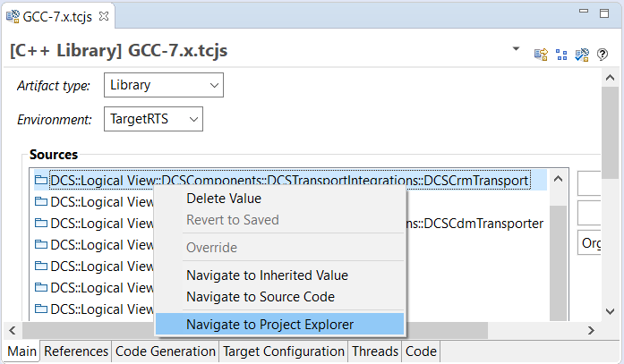The width and height of the screenshot is (624, 364).
Task: Switch to the Threads tab
Action: tap(375, 351)
